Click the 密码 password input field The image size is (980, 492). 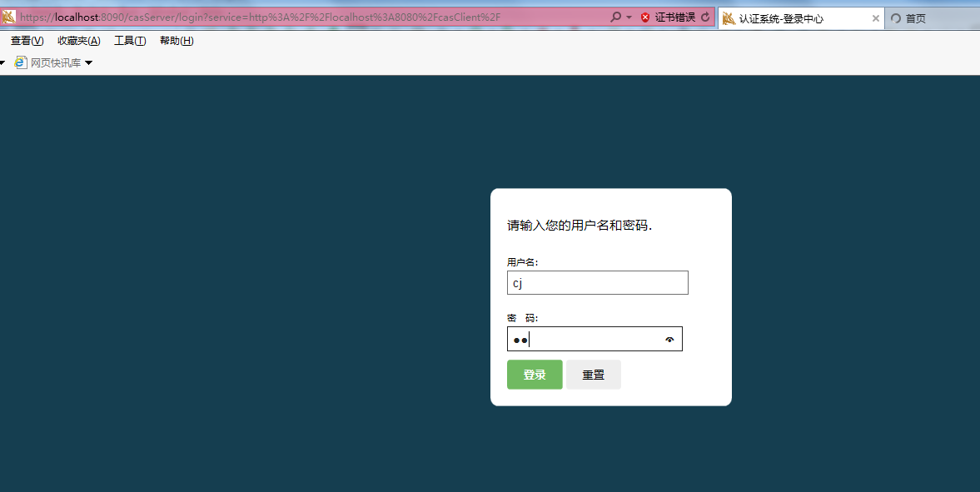tap(594, 339)
